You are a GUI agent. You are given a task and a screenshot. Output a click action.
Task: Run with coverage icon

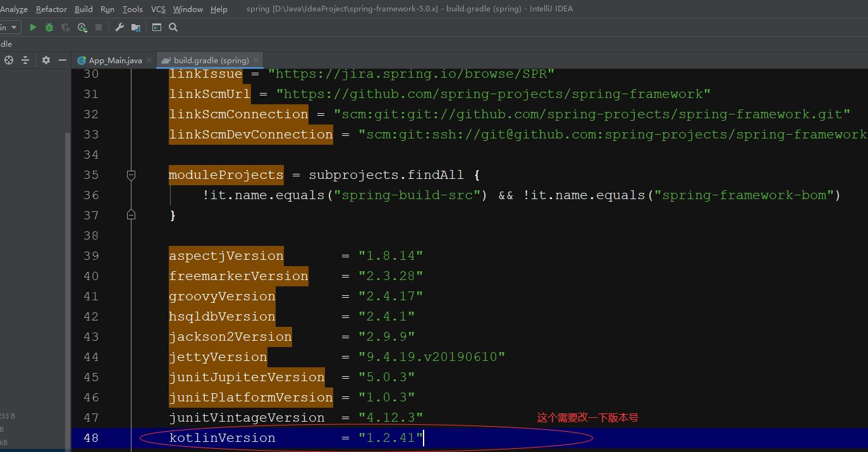coord(66,27)
